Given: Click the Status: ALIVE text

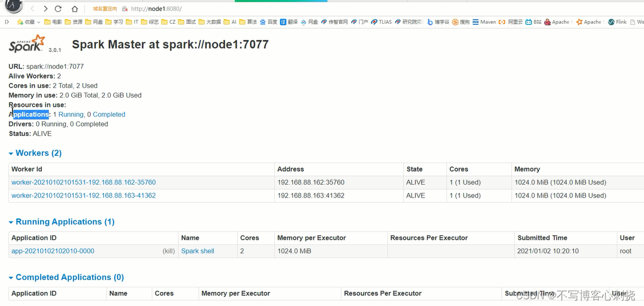Looking at the screenshot, I should [x=30, y=134].
